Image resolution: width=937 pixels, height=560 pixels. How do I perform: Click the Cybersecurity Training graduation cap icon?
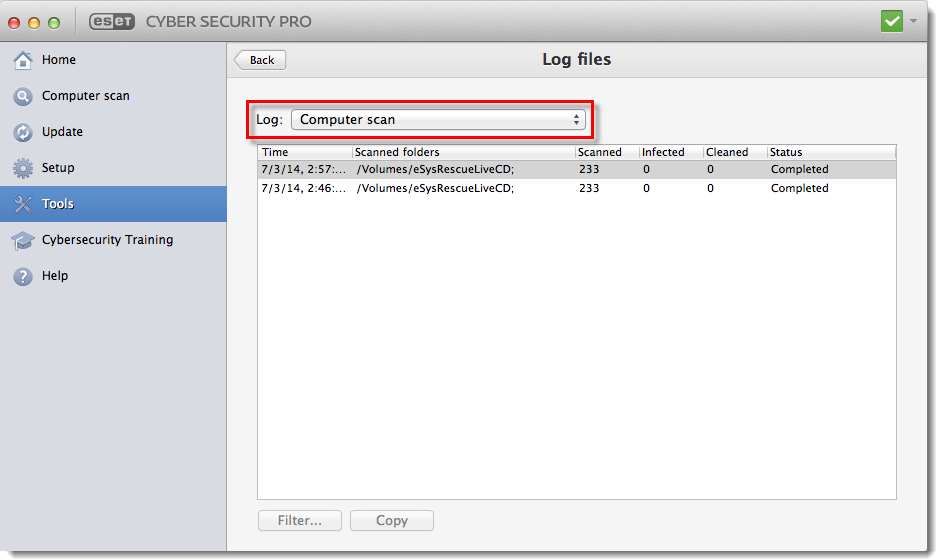click(23, 240)
